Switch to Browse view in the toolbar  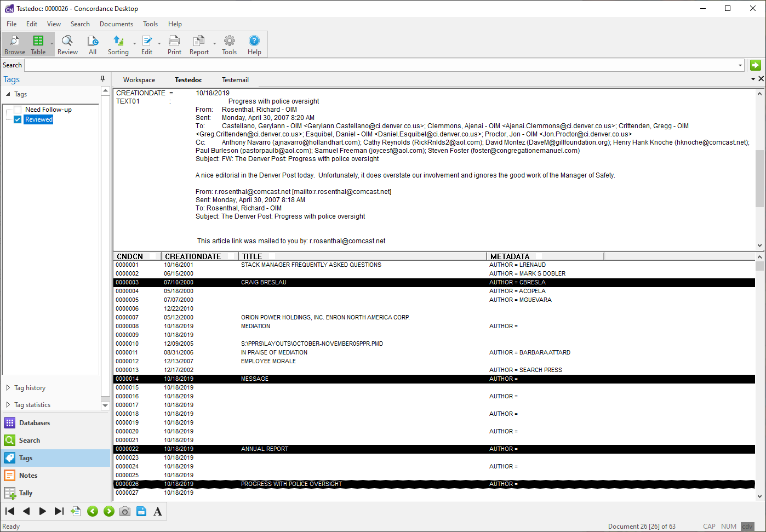coord(15,44)
